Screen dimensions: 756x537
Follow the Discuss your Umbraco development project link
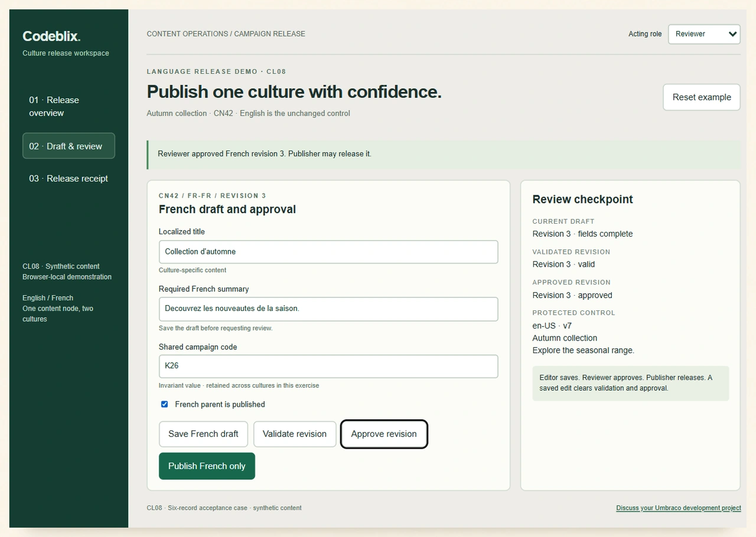point(678,508)
